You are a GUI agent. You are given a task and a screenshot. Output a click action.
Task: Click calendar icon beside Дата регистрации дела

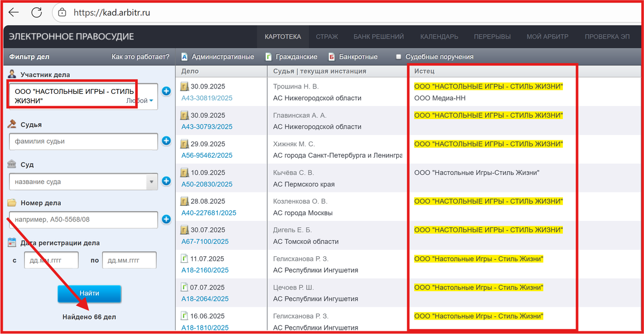12,242
